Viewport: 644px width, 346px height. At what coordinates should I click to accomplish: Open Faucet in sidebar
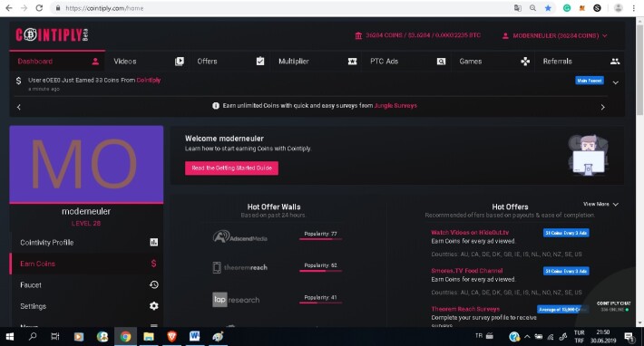pos(86,285)
